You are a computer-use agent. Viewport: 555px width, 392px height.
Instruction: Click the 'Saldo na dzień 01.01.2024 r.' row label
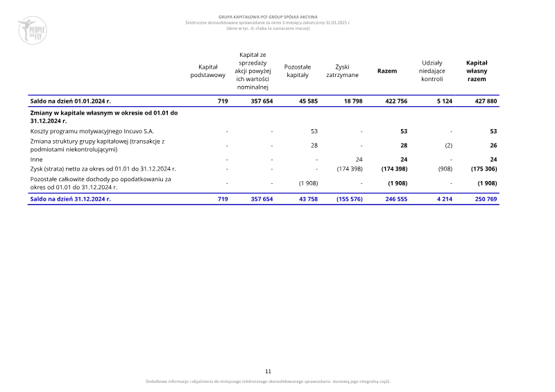point(70,101)
